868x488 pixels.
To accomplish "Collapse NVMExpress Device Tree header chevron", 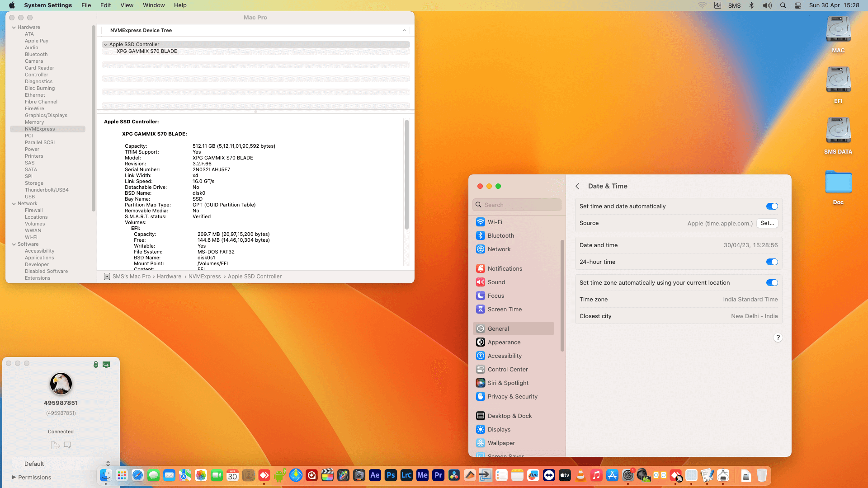I will point(404,31).
